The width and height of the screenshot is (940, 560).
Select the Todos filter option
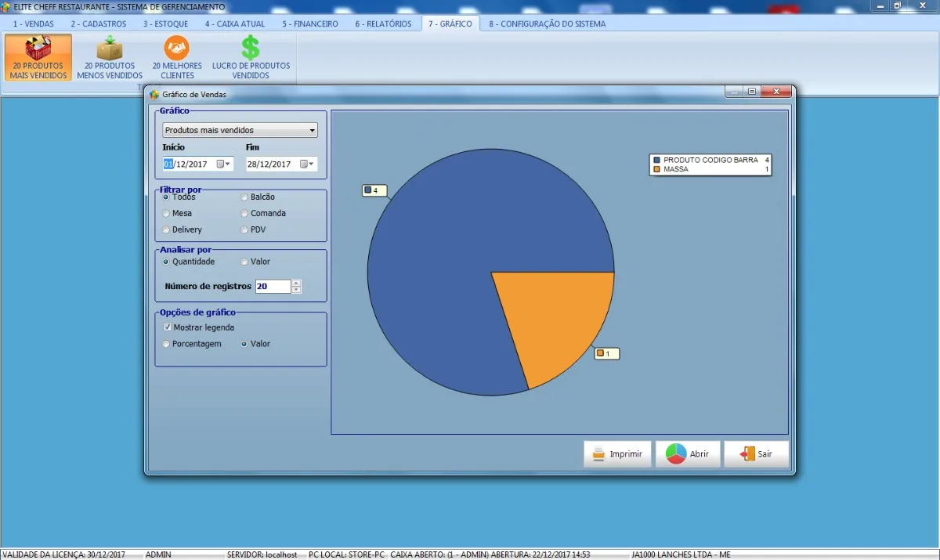179,197
